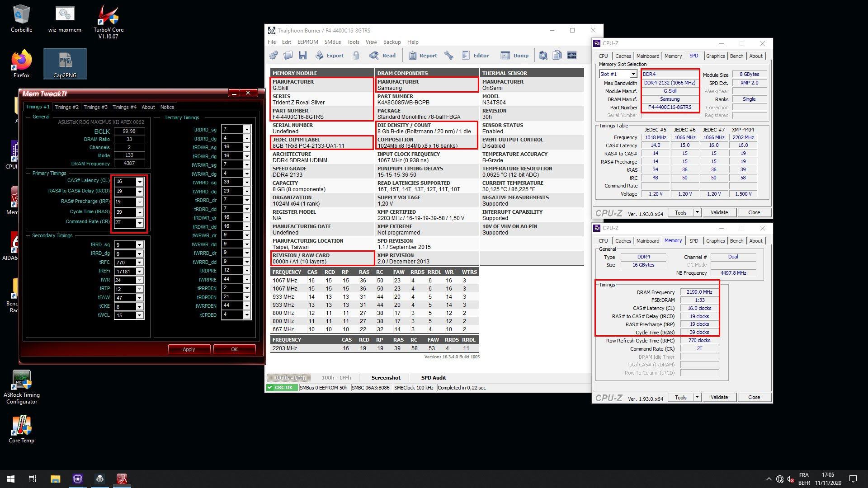The height and width of the screenshot is (488, 868).
Task: Open the Corbeille recycle bin icon
Action: pos(21,19)
